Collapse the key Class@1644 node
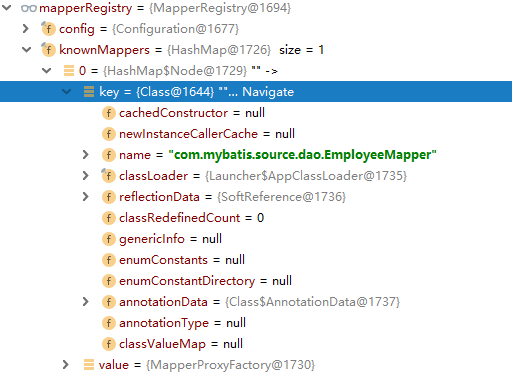Image resolution: width=512 pixels, height=383 pixels. point(67,92)
